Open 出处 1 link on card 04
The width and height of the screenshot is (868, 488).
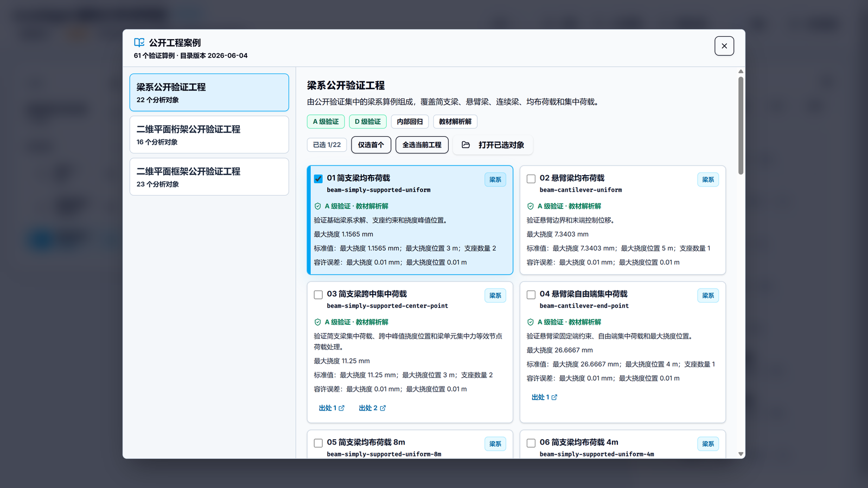coord(544,397)
